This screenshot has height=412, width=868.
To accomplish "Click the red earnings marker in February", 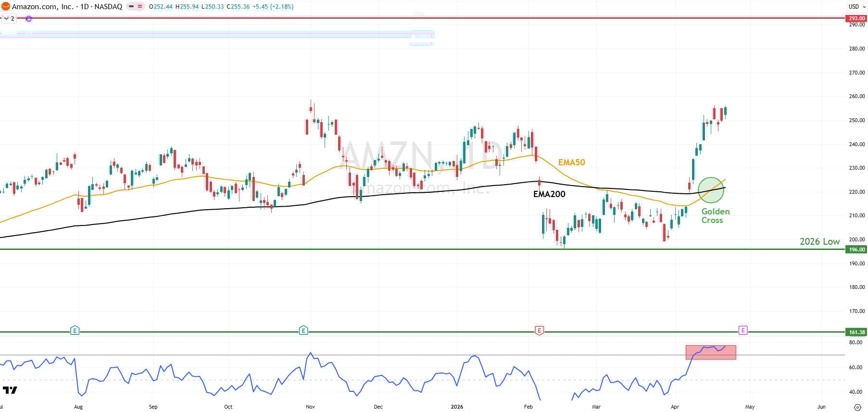I will 539,330.
